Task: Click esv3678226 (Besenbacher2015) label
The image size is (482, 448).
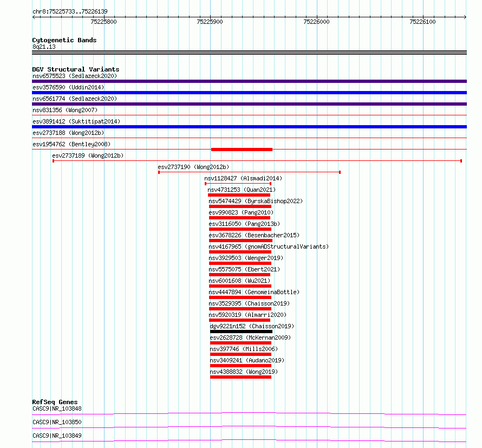Action: coord(254,235)
